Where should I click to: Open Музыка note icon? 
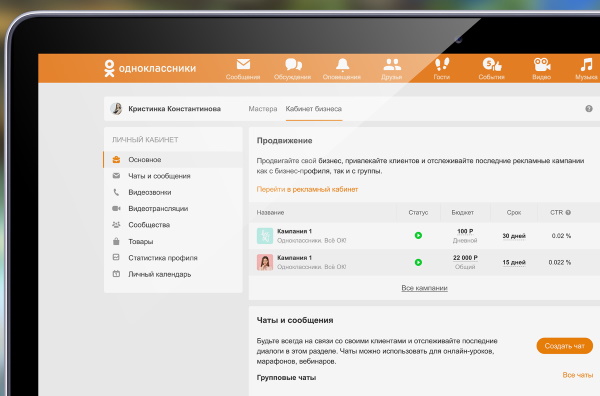coord(586,64)
